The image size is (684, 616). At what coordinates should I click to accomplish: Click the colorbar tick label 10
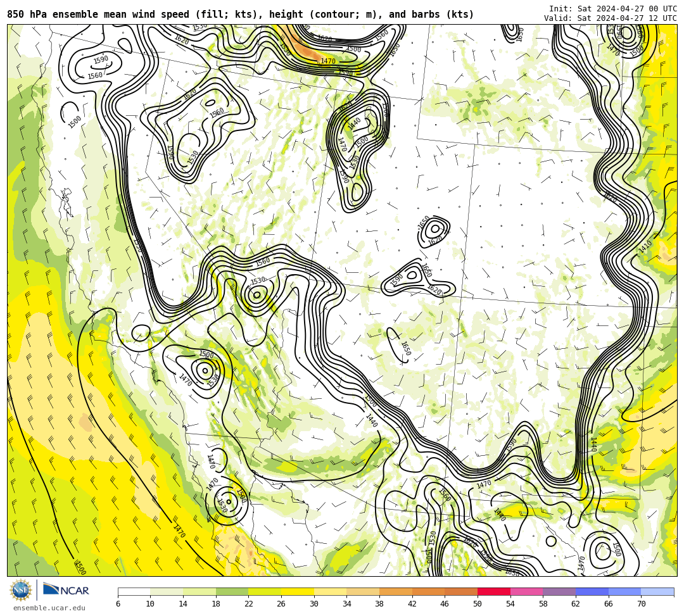point(151,604)
